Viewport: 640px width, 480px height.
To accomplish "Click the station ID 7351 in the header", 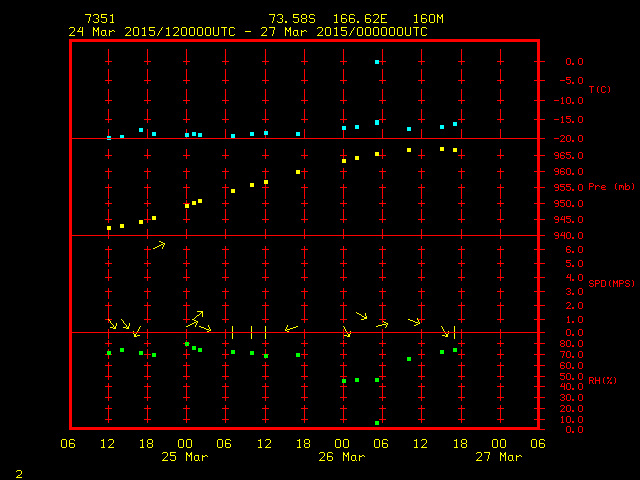I will coord(99,19).
